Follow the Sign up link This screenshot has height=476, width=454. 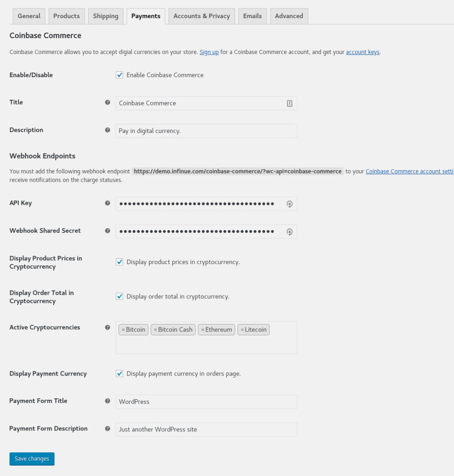pyautogui.click(x=209, y=52)
